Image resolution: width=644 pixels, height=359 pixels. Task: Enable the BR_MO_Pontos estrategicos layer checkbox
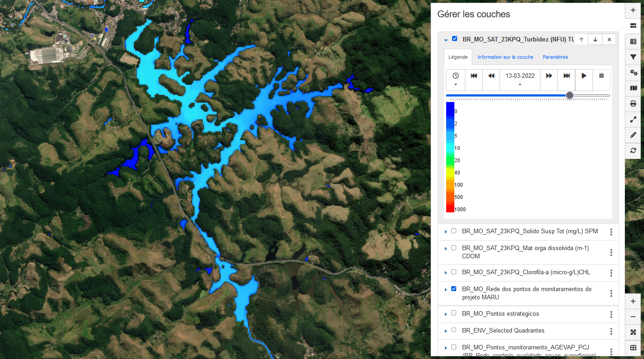point(453,313)
